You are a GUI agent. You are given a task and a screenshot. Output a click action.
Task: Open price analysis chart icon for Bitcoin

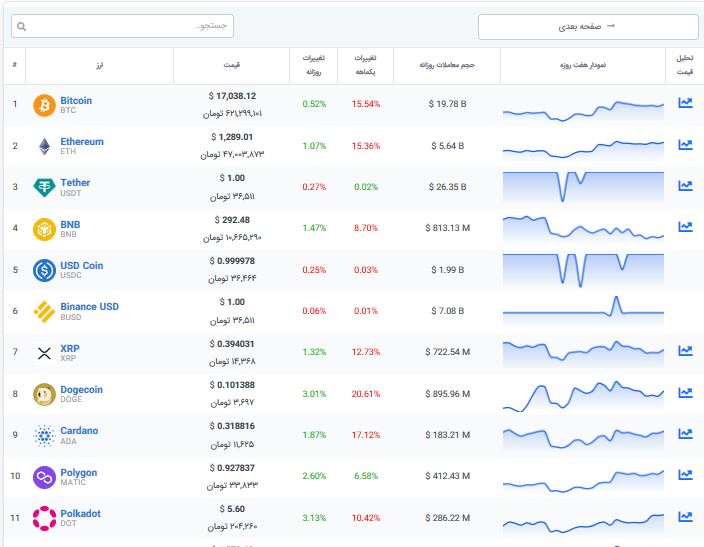click(685, 103)
